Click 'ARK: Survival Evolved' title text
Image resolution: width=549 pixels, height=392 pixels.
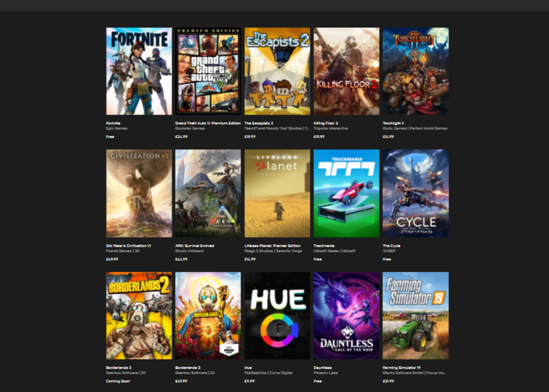click(195, 246)
